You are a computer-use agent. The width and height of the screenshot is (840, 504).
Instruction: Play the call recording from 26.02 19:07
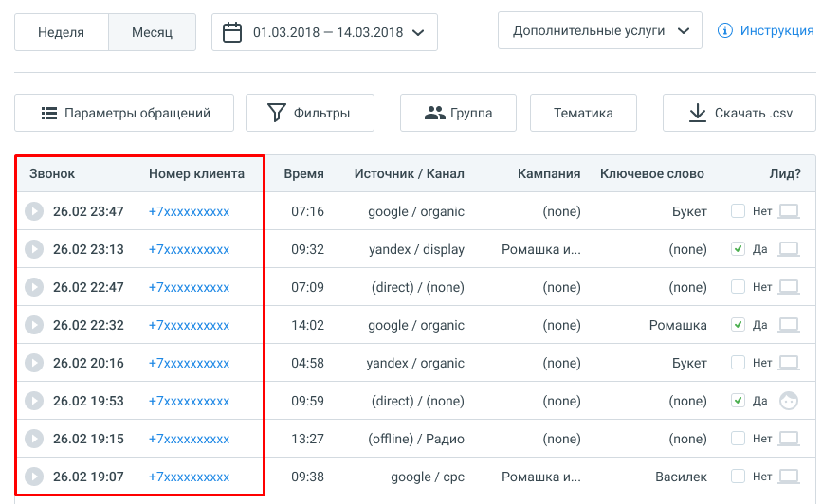(33, 477)
